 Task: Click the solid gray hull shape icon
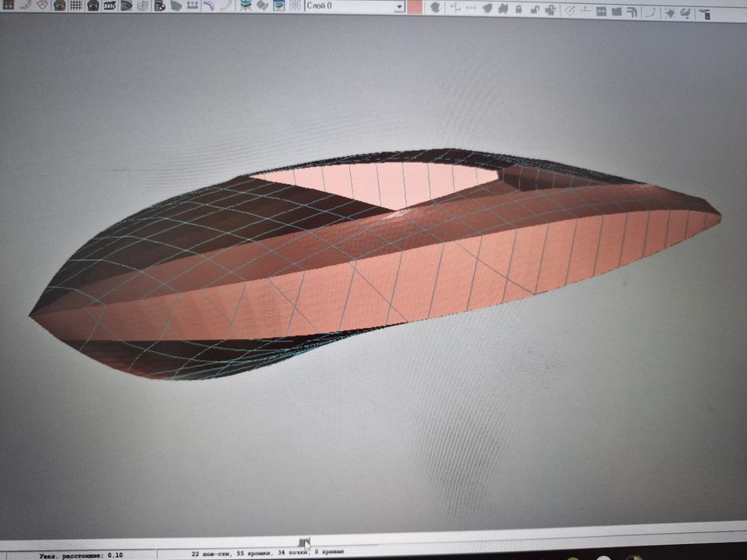coord(176,6)
